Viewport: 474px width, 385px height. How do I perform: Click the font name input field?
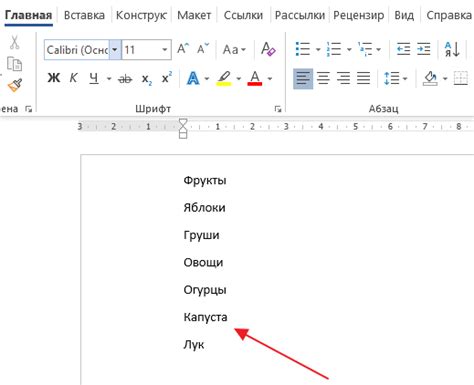77,50
